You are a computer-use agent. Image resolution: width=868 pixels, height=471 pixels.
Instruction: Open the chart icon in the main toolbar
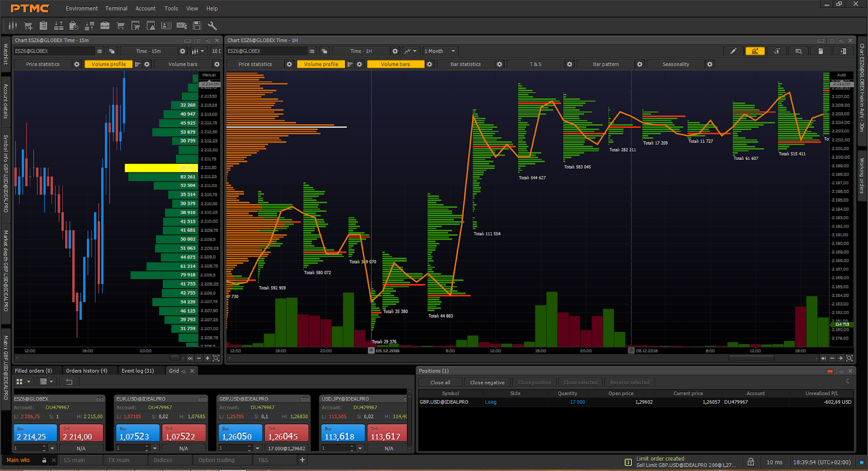[x=13, y=25]
